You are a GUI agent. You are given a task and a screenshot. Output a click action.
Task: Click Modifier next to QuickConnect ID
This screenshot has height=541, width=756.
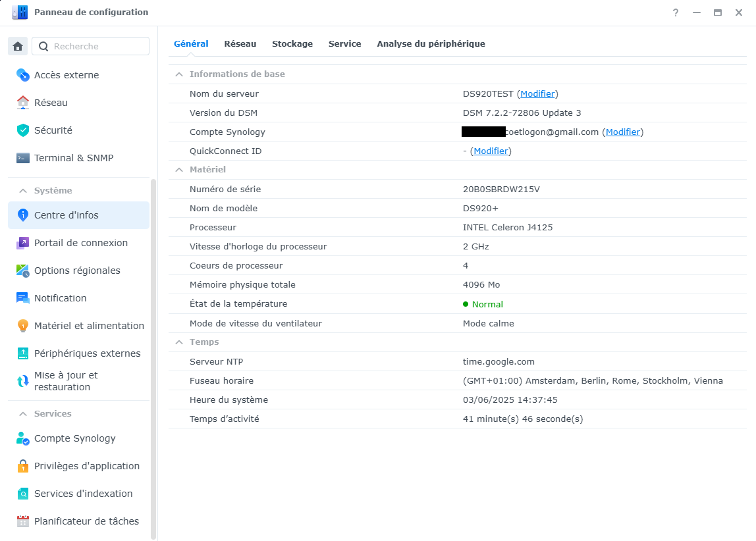(x=491, y=151)
